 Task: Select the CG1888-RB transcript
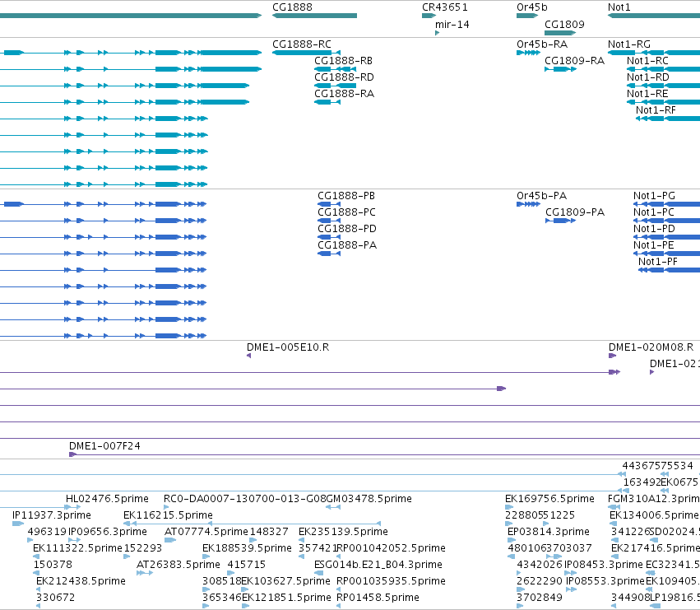coord(335,69)
